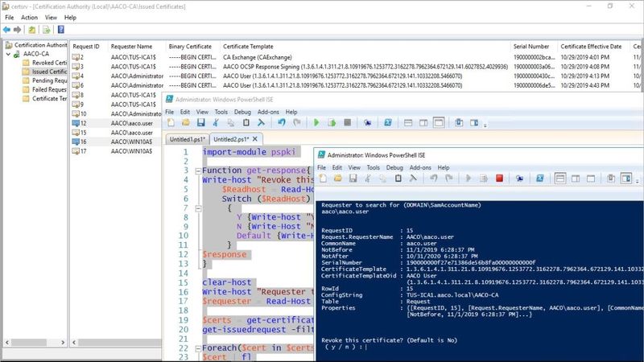The width and height of the screenshot is (644, 362).
Task: Sort by Request ID column header
Action: (89, 47)
